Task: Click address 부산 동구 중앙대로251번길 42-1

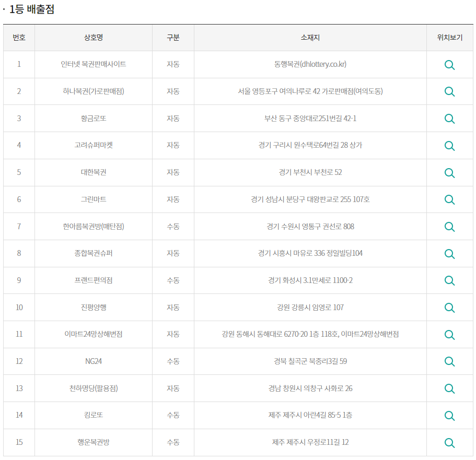Action: tap(310, 118)
